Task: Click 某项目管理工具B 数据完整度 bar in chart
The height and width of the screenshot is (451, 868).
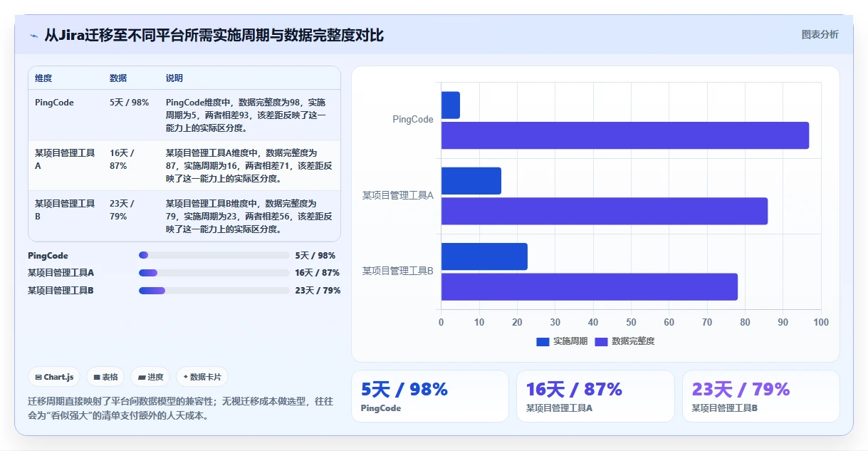Action: (x=589, y=286)
